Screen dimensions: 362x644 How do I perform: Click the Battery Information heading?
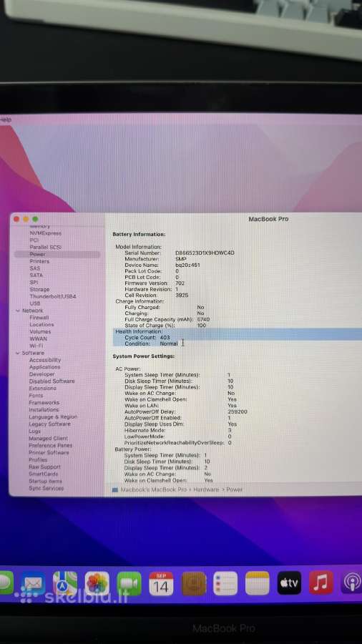(x=139, y=234)
